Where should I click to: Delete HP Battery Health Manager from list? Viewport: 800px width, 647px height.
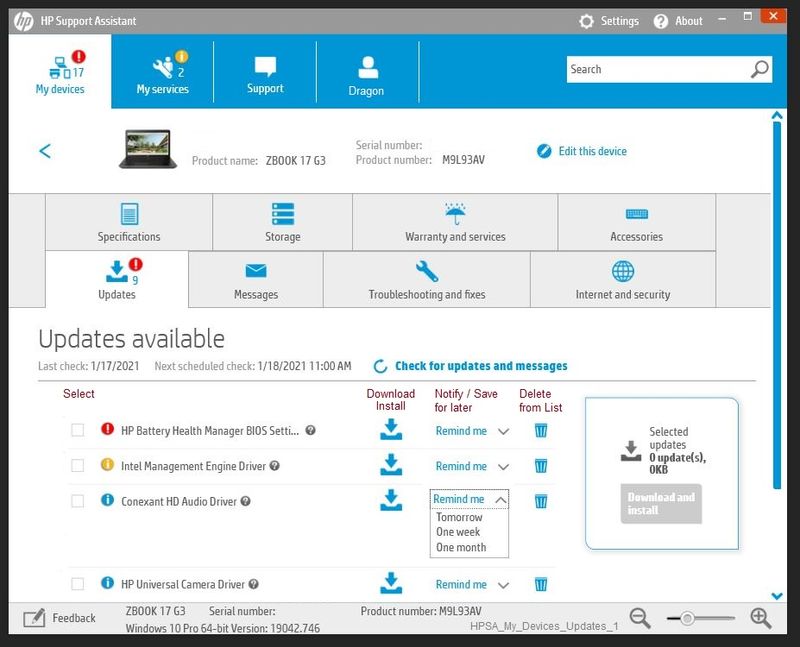(541, 430)
